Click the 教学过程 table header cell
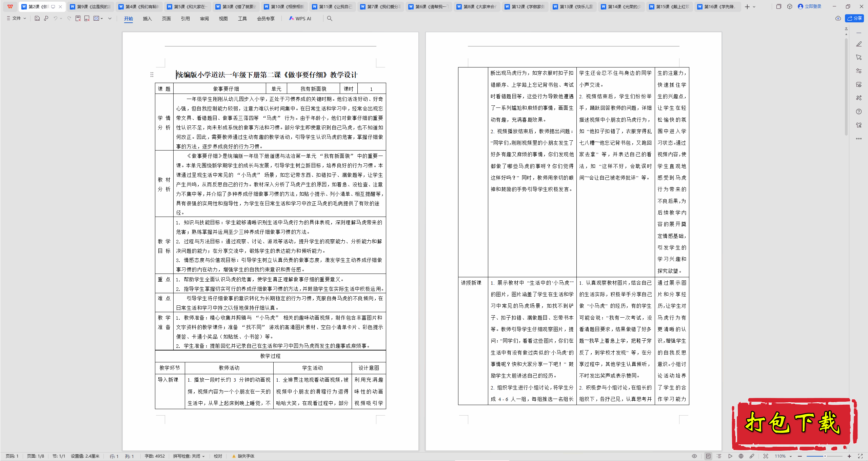 [270, 356]
